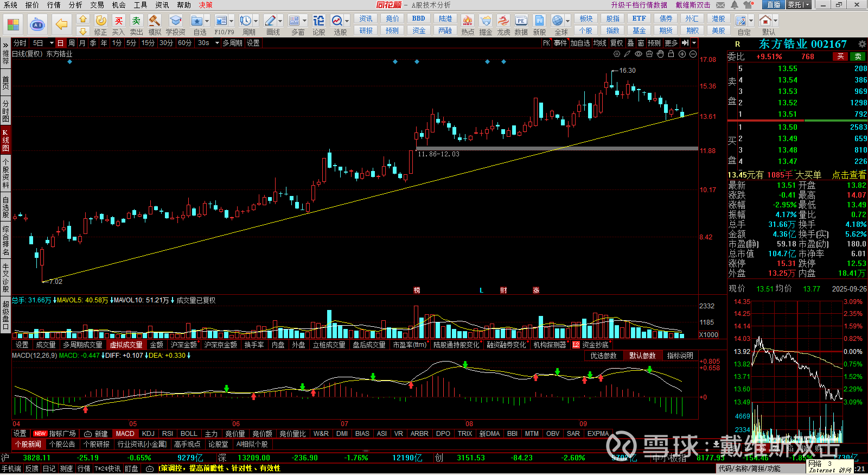Image resolution: width=868 pixels, height=475 pixels.
Task: Click the 个股公告 announcements tab
Action: coord(62,444)
